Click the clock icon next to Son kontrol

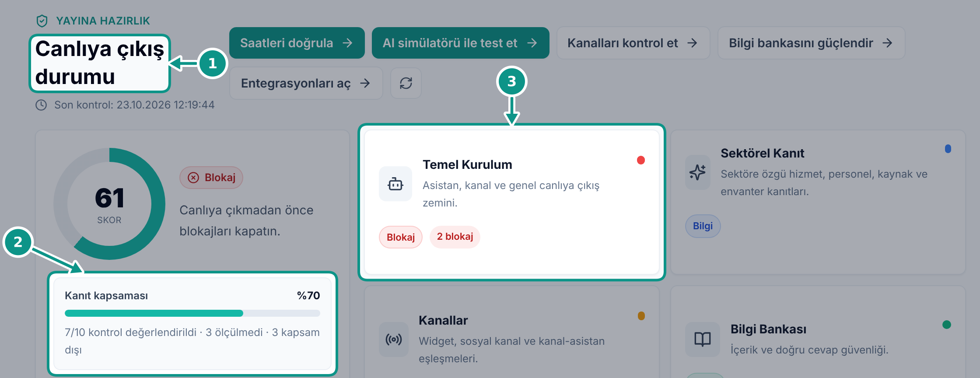pyautogui.click(x=41, y=105)
